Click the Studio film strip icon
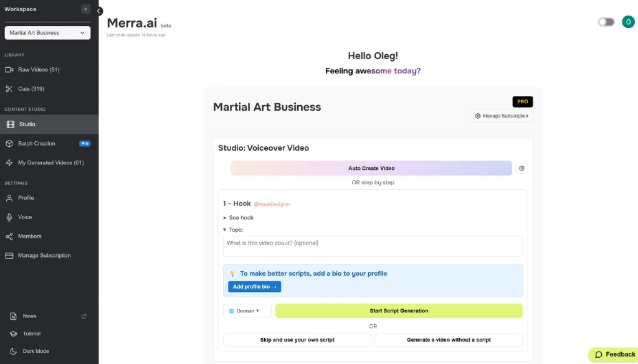This screenshot has height=364, width=638. pos(10,124)
